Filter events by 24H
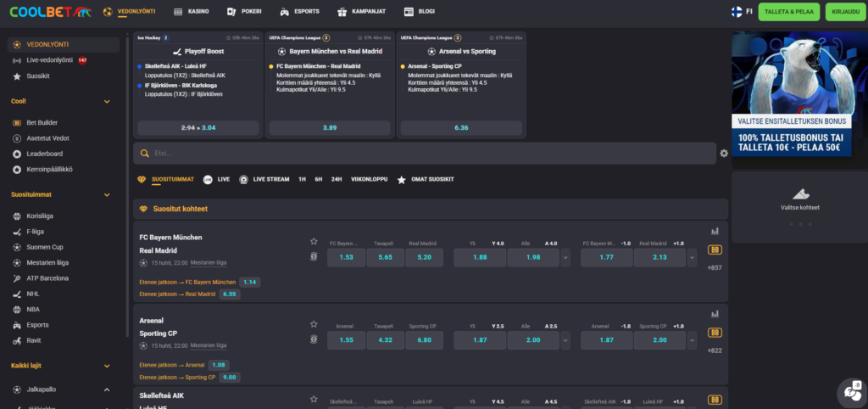This screenshot has width=868, height=409. click(x=337, y=180)
